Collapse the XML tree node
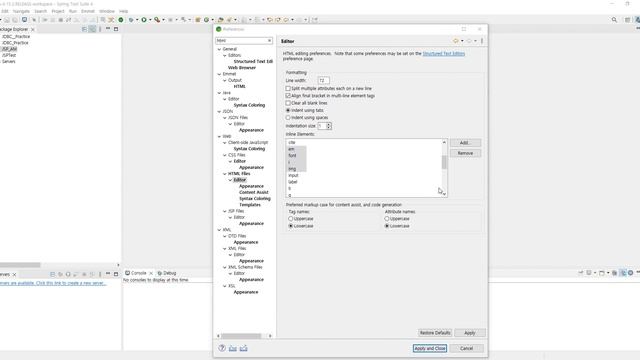 219,230
